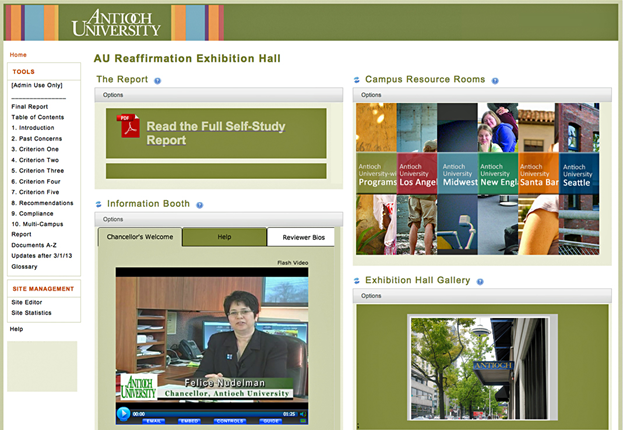Open Glossary sidebar link
This screenshot has width=623, height=430.
(x=24, y=267)
